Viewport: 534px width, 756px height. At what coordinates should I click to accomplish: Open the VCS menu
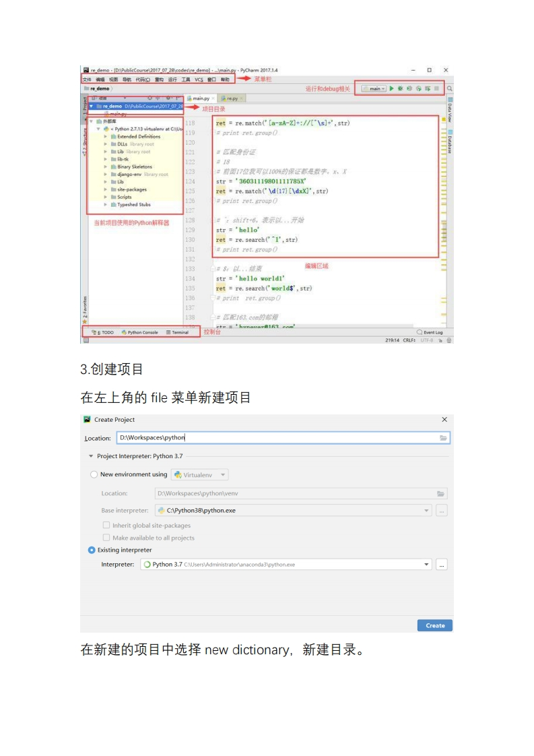click(x=199, y=80)
